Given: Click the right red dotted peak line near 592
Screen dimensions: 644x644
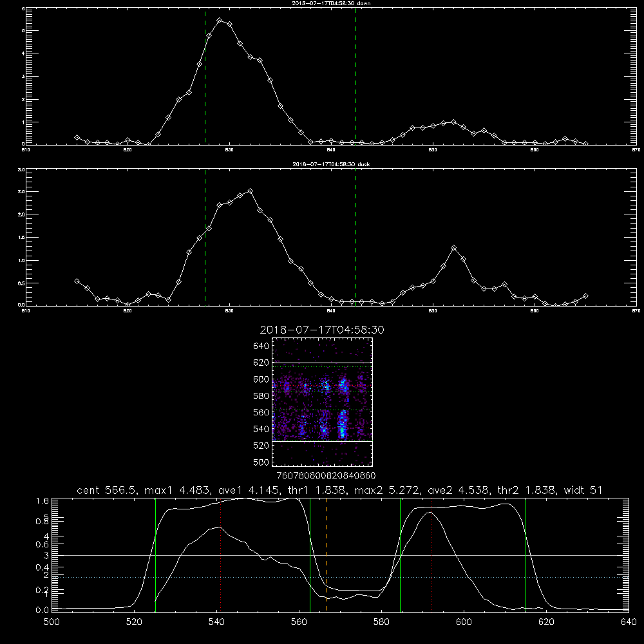Looking at the screenshot, I should 431,554.
